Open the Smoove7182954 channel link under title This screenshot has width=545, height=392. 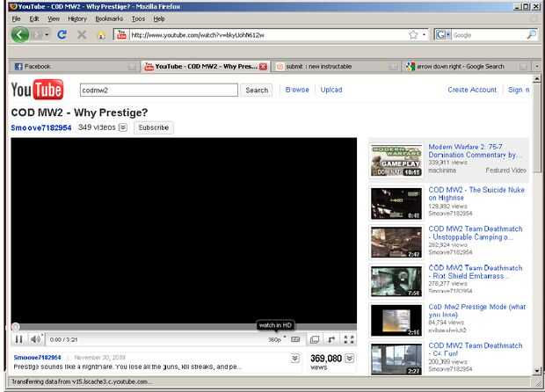41,127
